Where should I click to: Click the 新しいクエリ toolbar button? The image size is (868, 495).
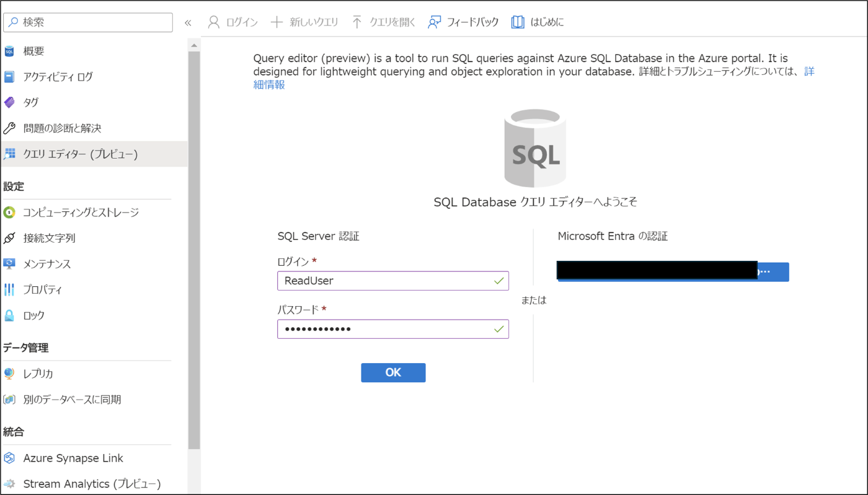tap(304, 22)
